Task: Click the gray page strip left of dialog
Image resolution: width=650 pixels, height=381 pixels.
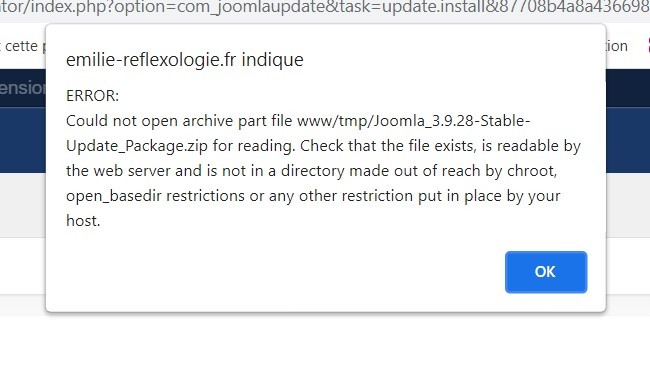Action: point(22,205)
